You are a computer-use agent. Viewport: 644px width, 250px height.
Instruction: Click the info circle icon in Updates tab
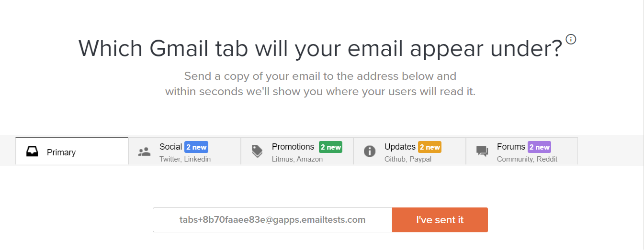pyautogui.click(x=369, y=152)
